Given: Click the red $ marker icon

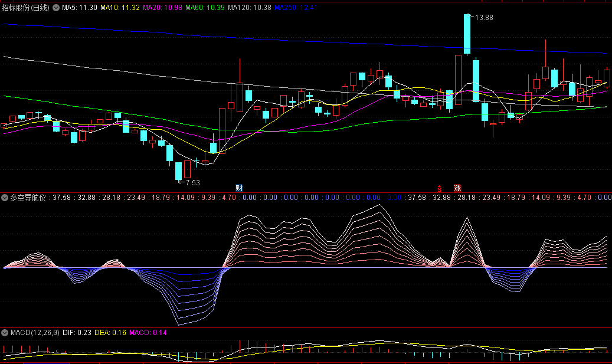Looking at the screenshot, I should [x=439, y=189].
